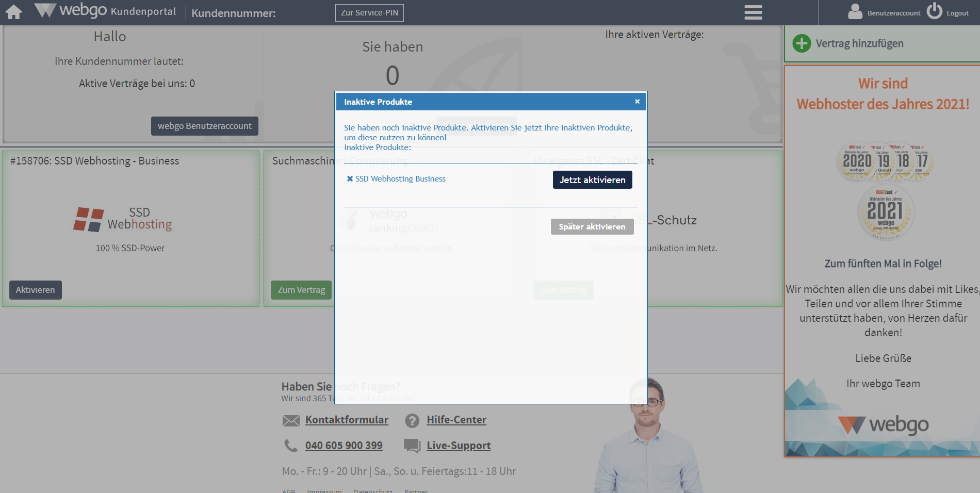The height and width of the screenshot is (493, 980).
Task: Close the Inaktive Produkte dialog
Action: 638,102
